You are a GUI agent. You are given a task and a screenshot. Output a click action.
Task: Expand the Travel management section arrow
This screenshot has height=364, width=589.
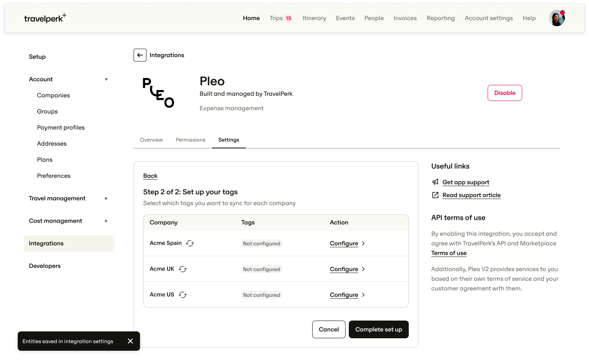pos(106,198)
